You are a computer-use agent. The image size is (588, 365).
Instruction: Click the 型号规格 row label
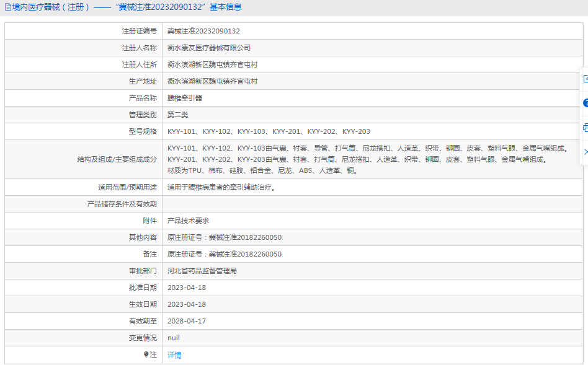pyautogui.click(x=143, y=131)
